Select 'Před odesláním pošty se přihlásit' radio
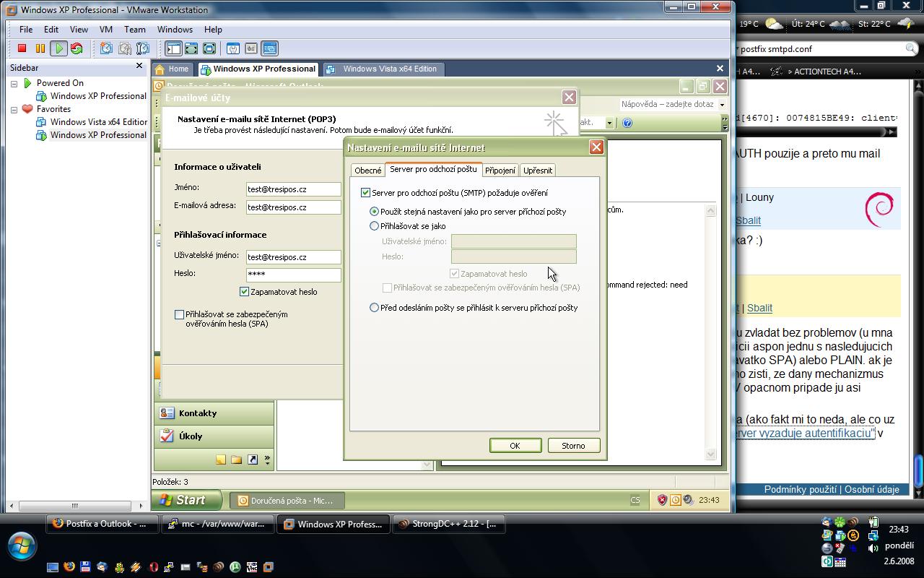The width and height of the screenshot is (924, 578). (374, 307)
